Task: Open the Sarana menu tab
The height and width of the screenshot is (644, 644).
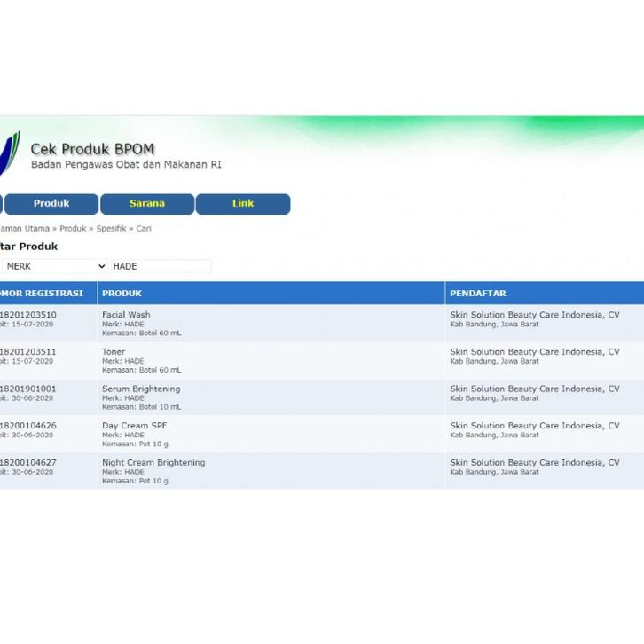Action: point(147,204)
